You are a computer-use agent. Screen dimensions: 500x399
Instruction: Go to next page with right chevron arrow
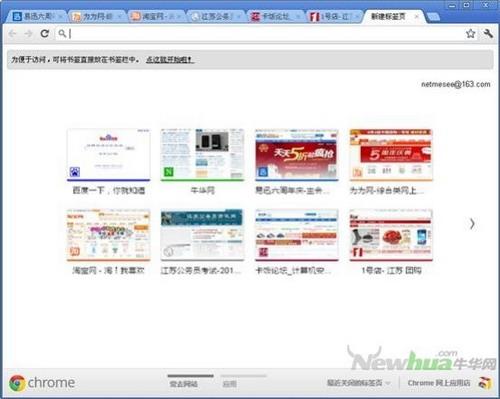point(472,224)
